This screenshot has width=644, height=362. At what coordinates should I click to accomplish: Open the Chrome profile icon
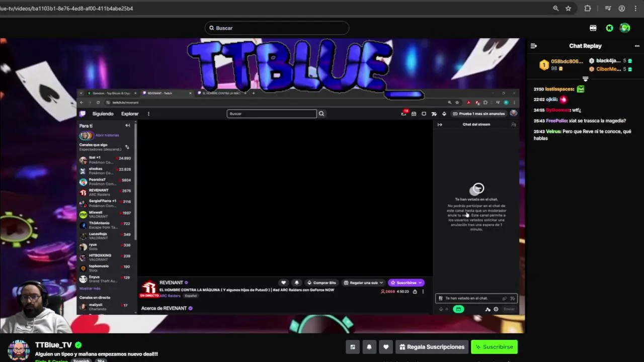(622, 8)
